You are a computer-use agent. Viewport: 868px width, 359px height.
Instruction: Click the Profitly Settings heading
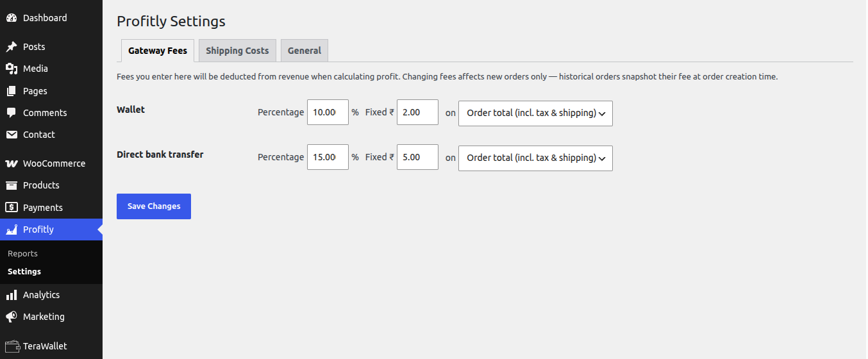[171, 21]
